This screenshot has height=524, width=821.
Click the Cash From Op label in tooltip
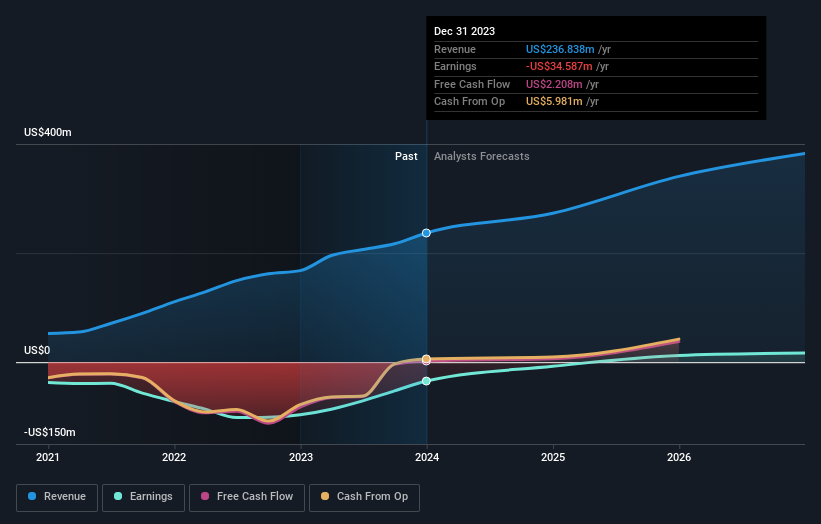click(470, 102)
